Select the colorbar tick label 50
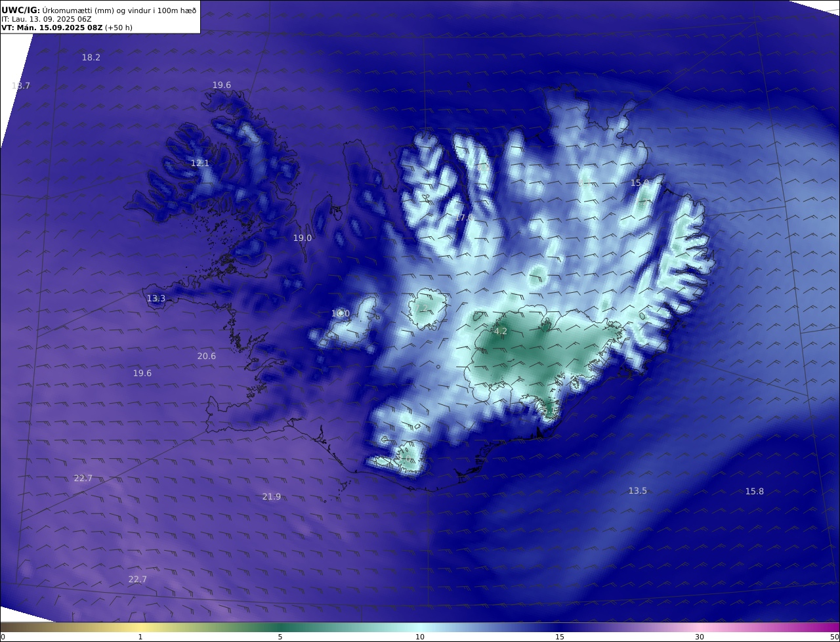The height and width of the screenshot is (642, 840). click(835, 637)
